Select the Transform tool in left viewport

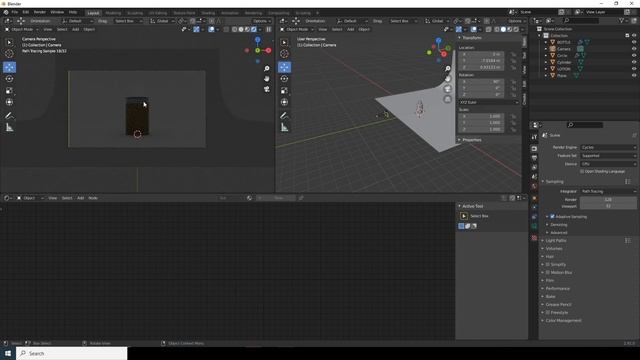coord(9,102)
